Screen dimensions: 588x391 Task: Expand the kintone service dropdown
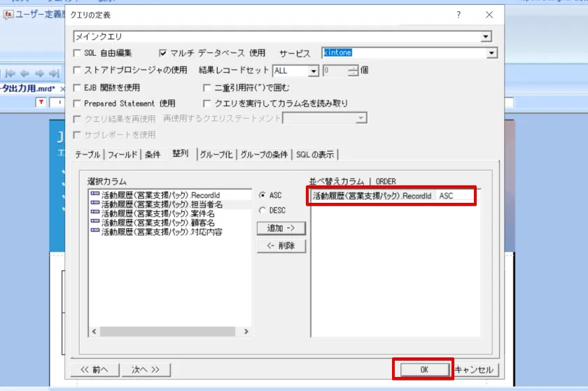point(492,53)
